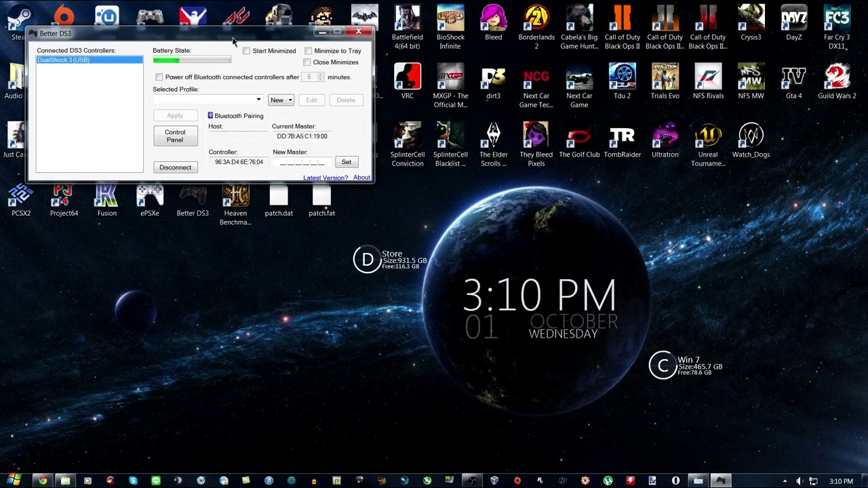Click the Controller address field
Viewport: 868px width, 488px height.
239,163
